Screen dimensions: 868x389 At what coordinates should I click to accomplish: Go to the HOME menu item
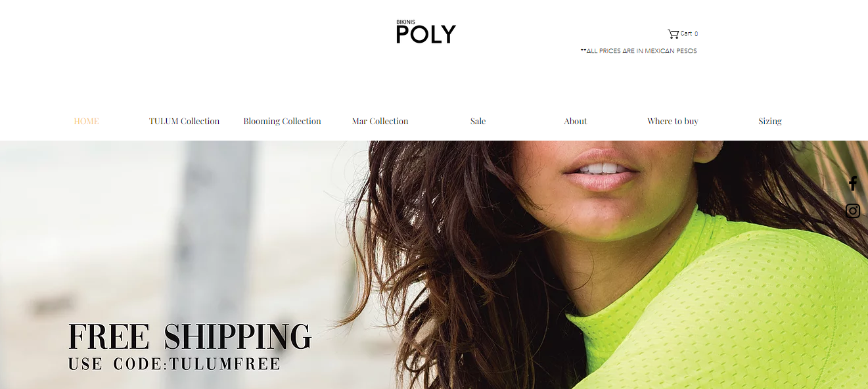87,121
